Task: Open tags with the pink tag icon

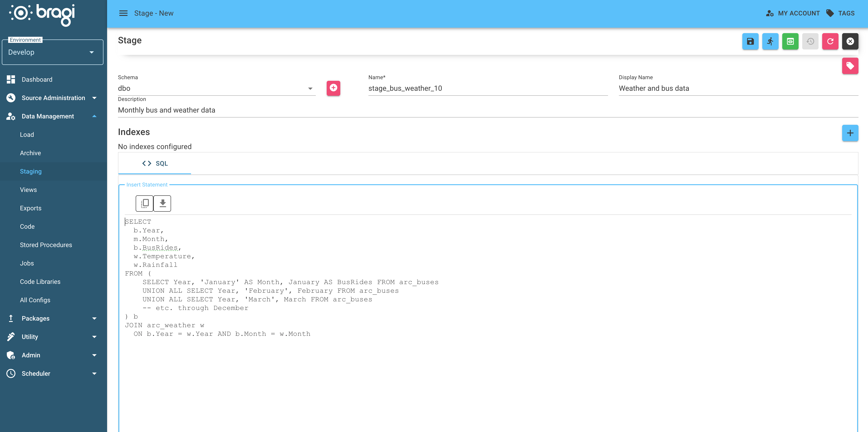Action: (x=851, y=66)
